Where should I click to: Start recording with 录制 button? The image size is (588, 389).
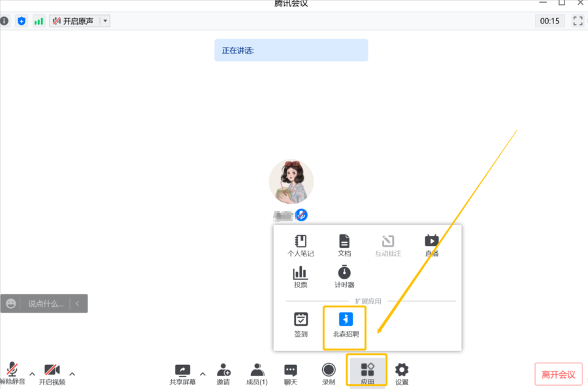pos(329,374)
